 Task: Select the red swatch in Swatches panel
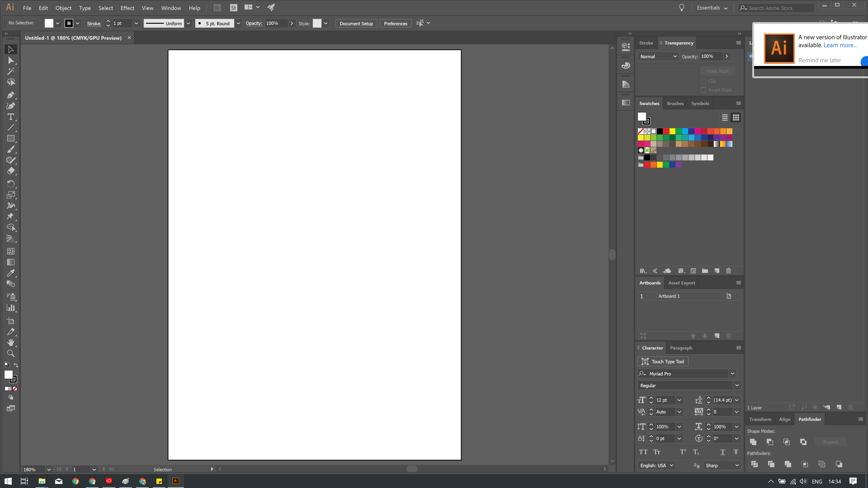[666, 131]
